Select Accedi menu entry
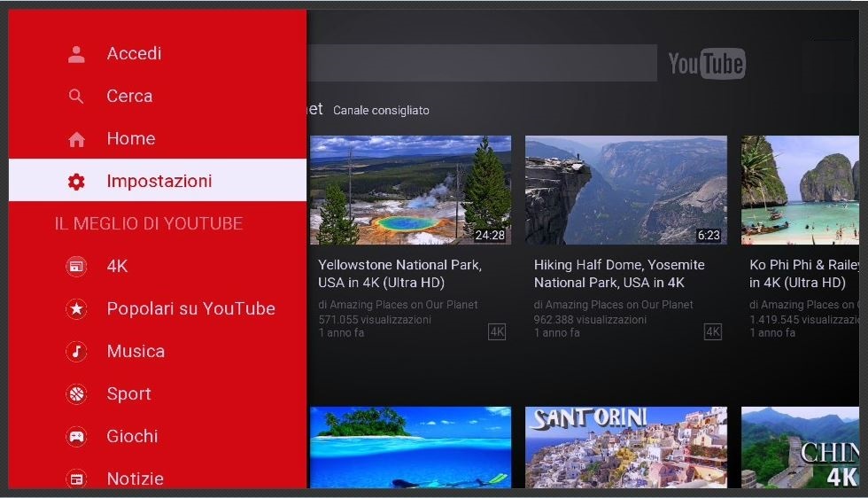868x498 pixels. coord(158,54)
